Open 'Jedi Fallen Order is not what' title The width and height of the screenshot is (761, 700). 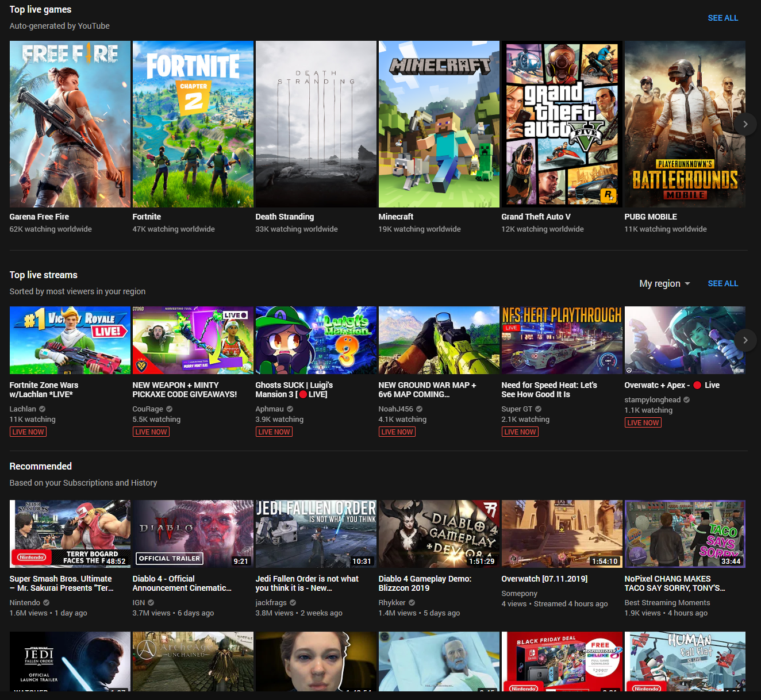click(x=307, y=583)
